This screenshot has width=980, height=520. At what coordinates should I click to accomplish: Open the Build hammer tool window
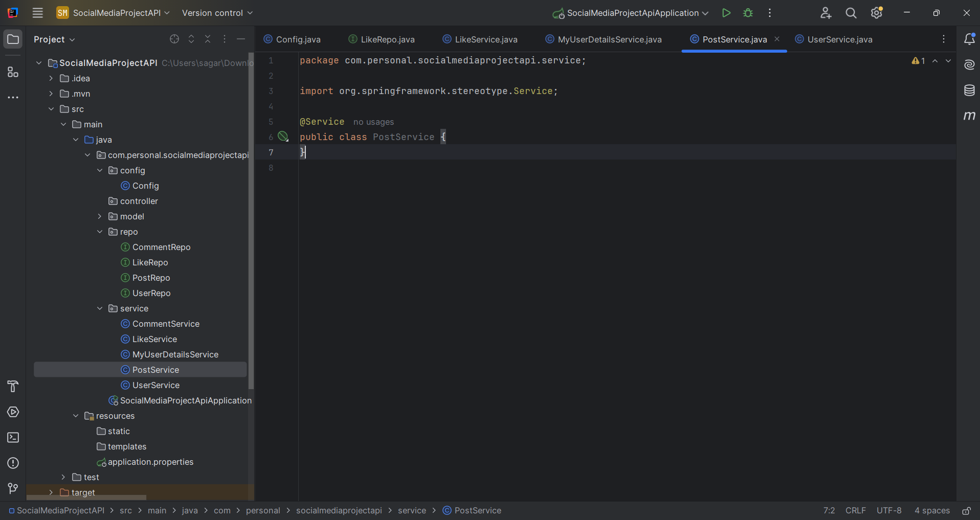pyautogui.click(x=13, y=387)
